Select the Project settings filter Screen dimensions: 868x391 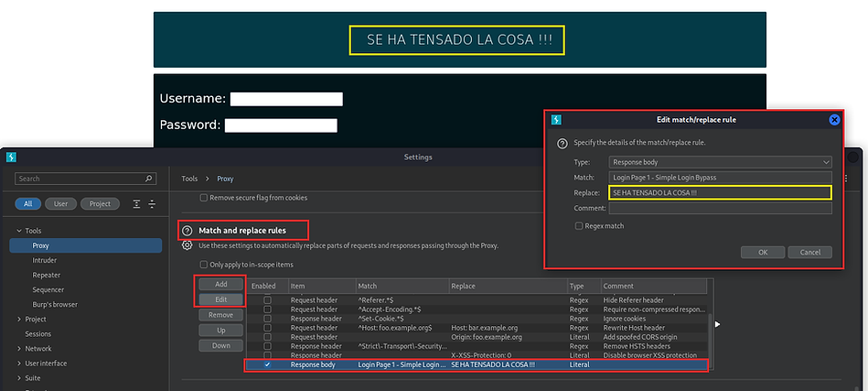click(x=101, y=204)
